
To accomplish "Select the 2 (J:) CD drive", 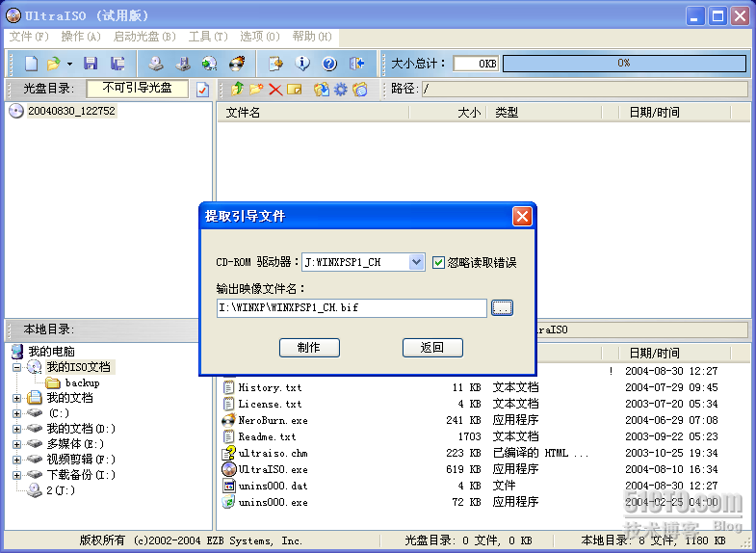I will tap(61, 490).
